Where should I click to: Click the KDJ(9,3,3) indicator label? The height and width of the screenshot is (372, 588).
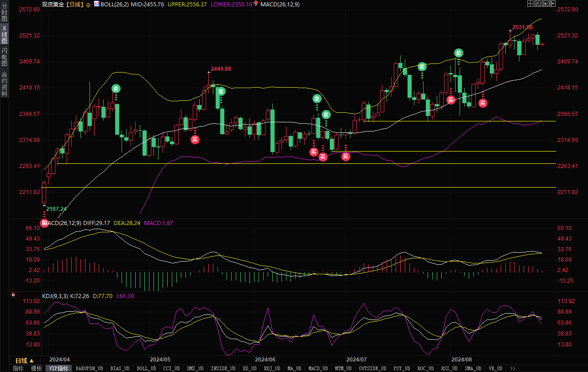pyautogui.click(x=55, y=296)
